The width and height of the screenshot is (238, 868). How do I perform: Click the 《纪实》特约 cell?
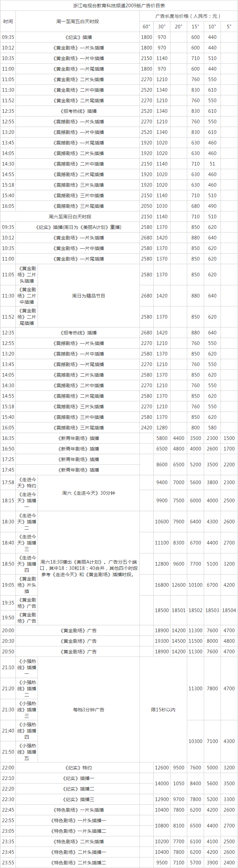[78, 768]
